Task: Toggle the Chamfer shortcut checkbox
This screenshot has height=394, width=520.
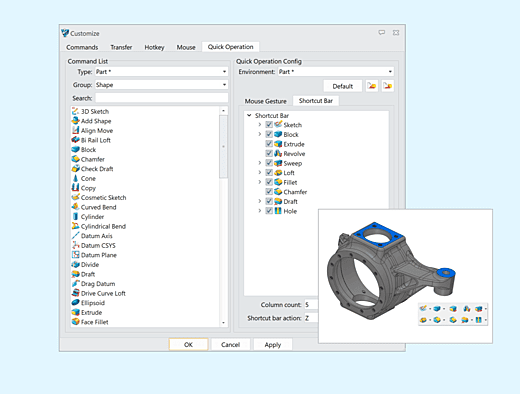Action: [269, 192]
